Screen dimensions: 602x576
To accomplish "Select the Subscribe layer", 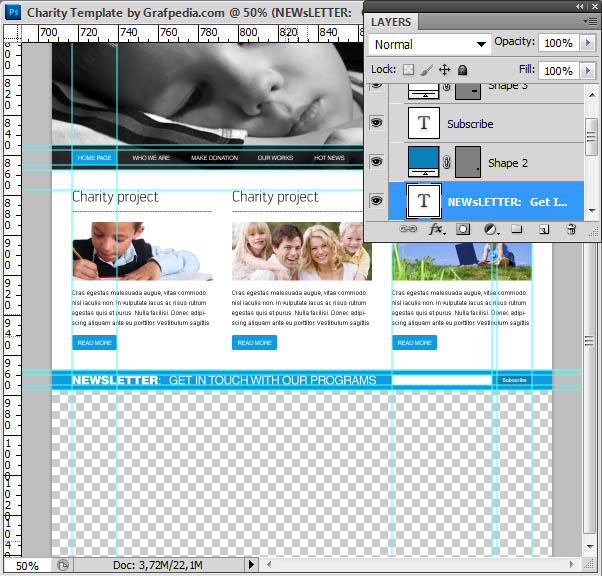I will pos(486,124).
